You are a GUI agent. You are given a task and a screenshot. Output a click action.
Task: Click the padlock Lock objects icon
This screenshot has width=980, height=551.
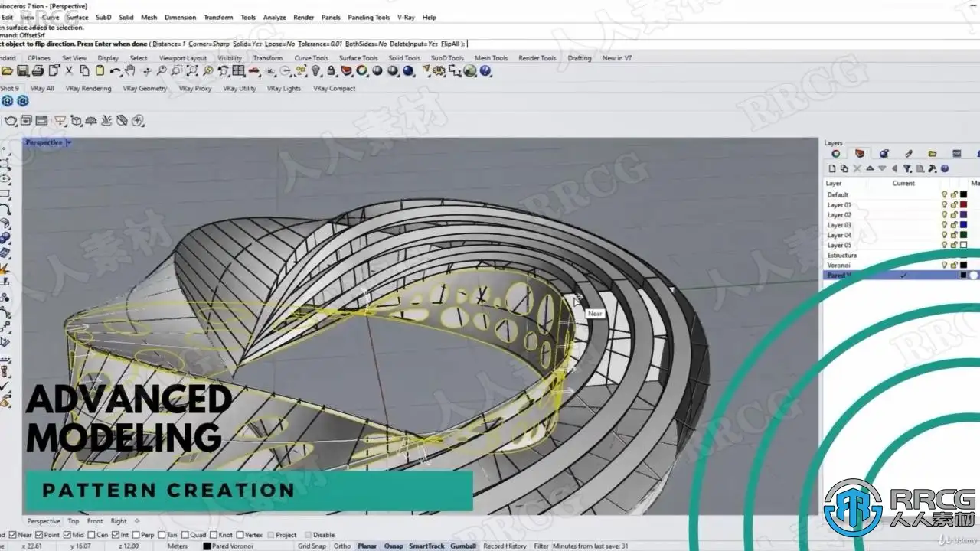point(331,70)
